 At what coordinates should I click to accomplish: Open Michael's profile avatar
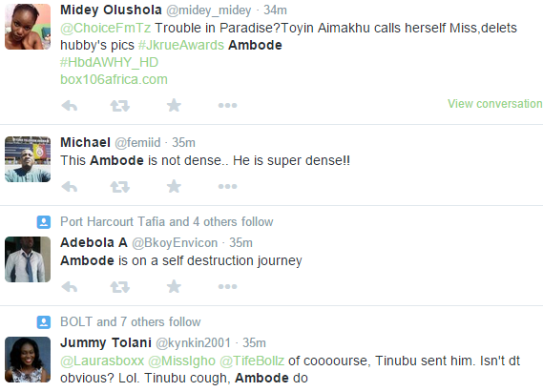28,159
